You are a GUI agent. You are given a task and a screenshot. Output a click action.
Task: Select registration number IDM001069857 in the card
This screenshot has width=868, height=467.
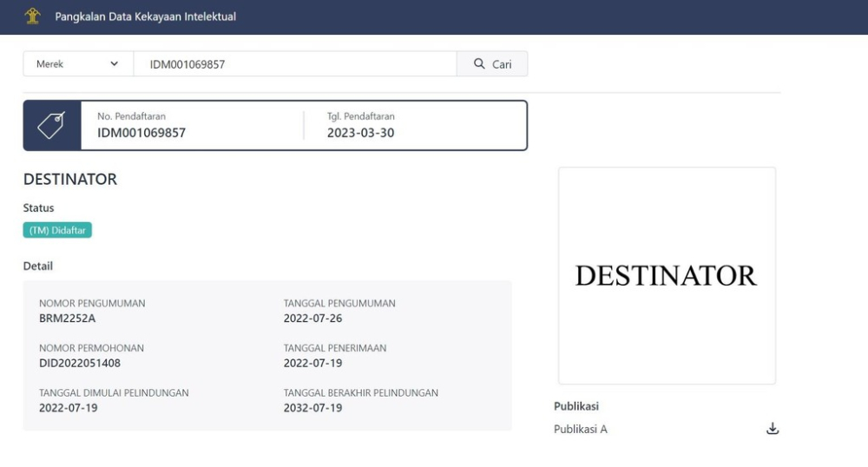click(x=141, y=133)
